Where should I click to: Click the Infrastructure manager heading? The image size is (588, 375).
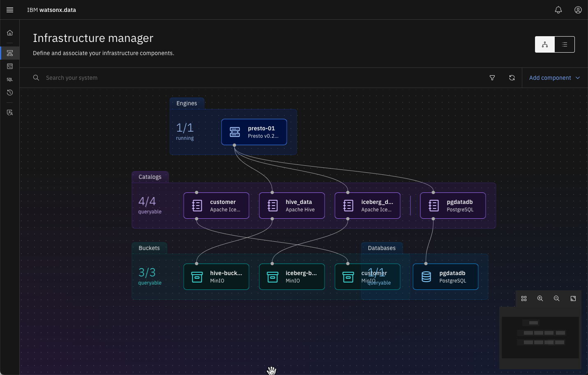[93, 38]
